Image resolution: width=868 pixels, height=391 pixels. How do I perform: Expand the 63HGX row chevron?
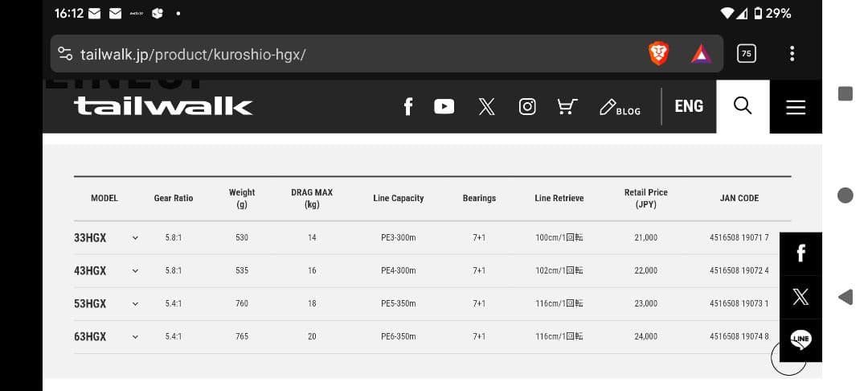[135, 337]
